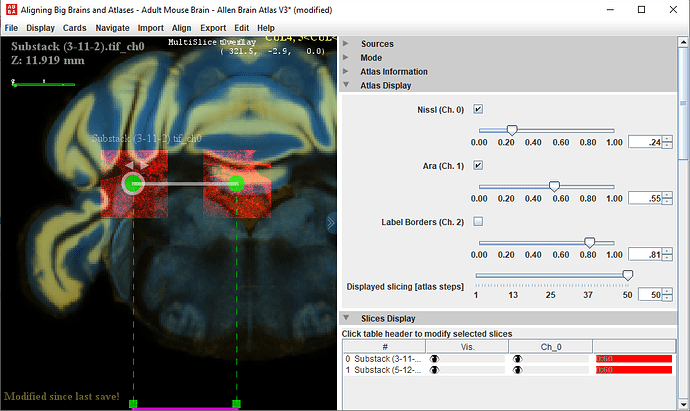Open the Align menu

181,28
